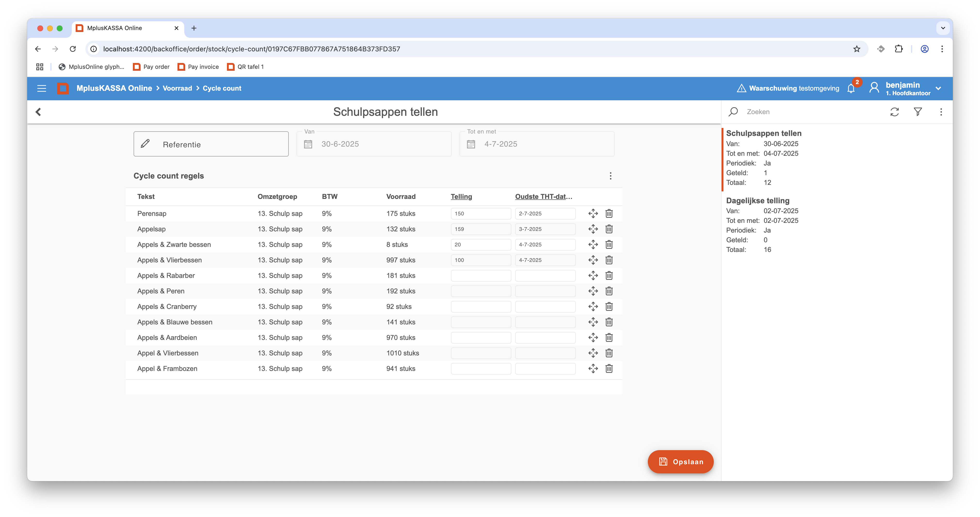
Task: Click the Opslaan save button
Action: pyautogui.click(x=680, y=462)
